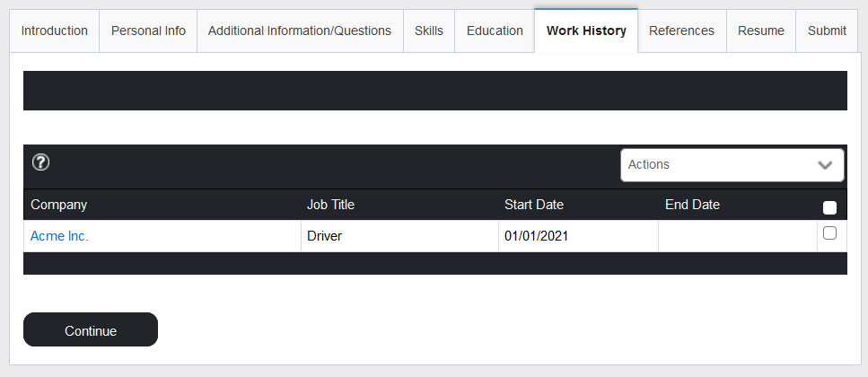Open the Resume tab

click(760, 31)
